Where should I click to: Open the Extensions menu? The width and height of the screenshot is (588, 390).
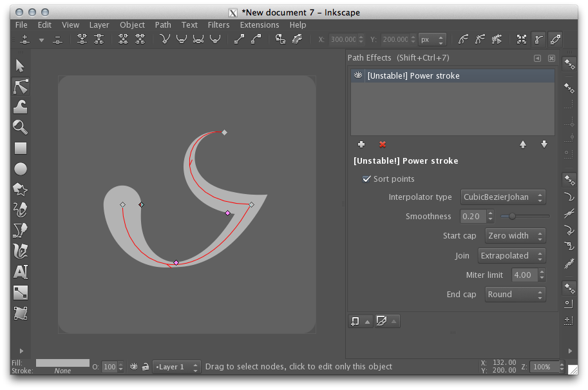[x=259, y=25]
